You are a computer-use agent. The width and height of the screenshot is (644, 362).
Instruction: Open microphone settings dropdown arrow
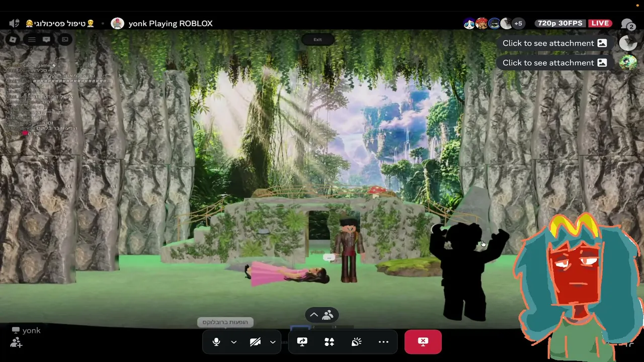[234, 342]
